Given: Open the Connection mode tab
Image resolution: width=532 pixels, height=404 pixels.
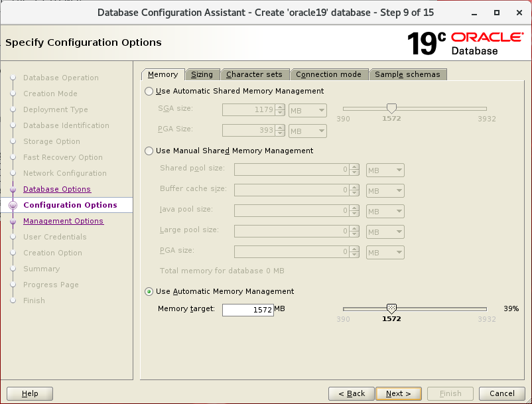Looking at the screenshot, I should pos(328,74).
